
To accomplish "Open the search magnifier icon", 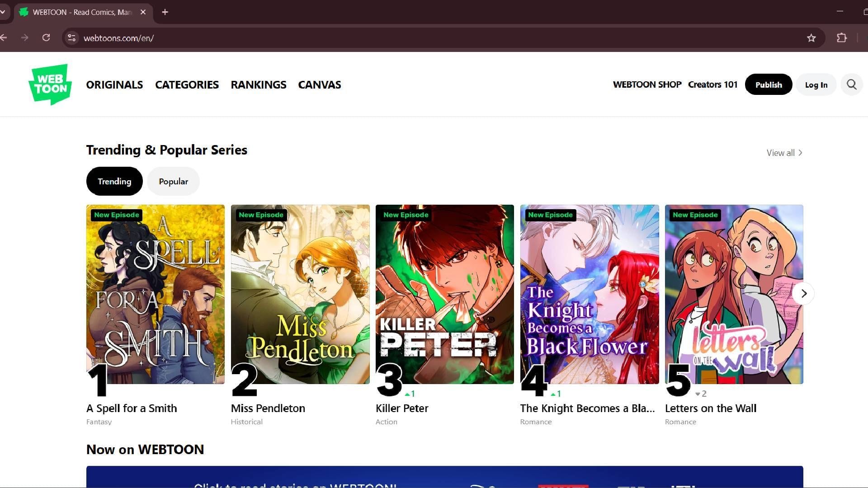I will point(851,84).
